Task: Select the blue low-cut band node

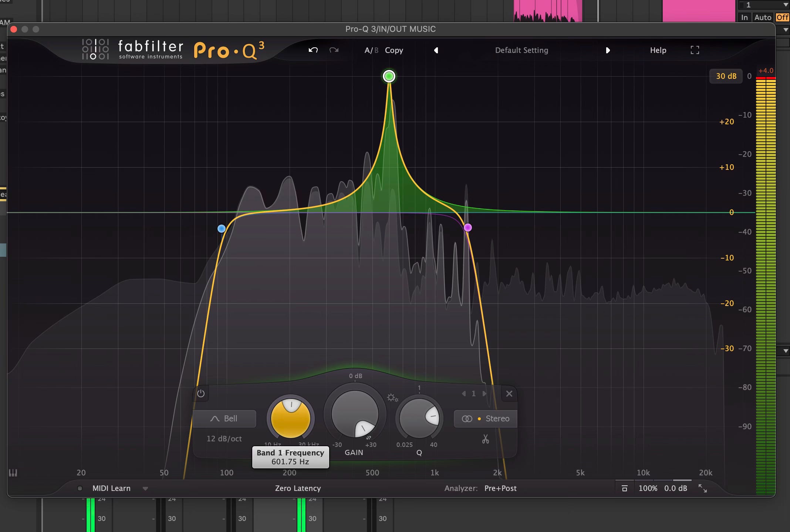Action: click(222, 229)
